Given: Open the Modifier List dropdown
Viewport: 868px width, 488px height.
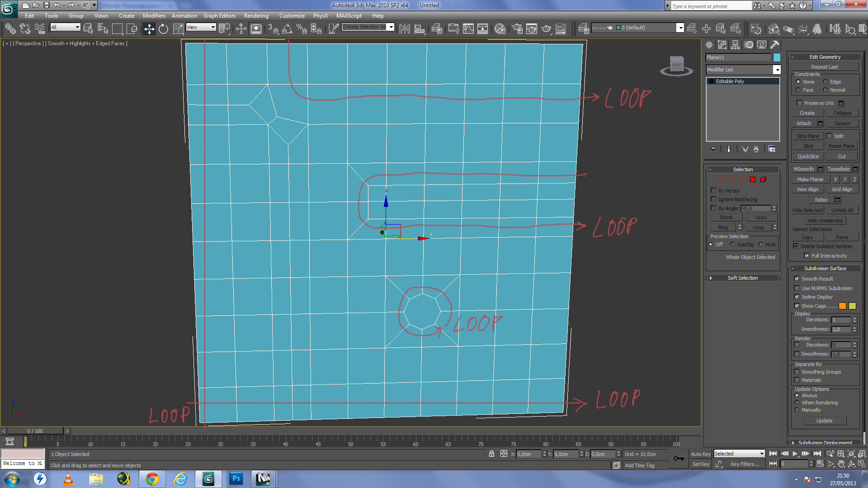Looking at the screenshot, I should (777, 70).
